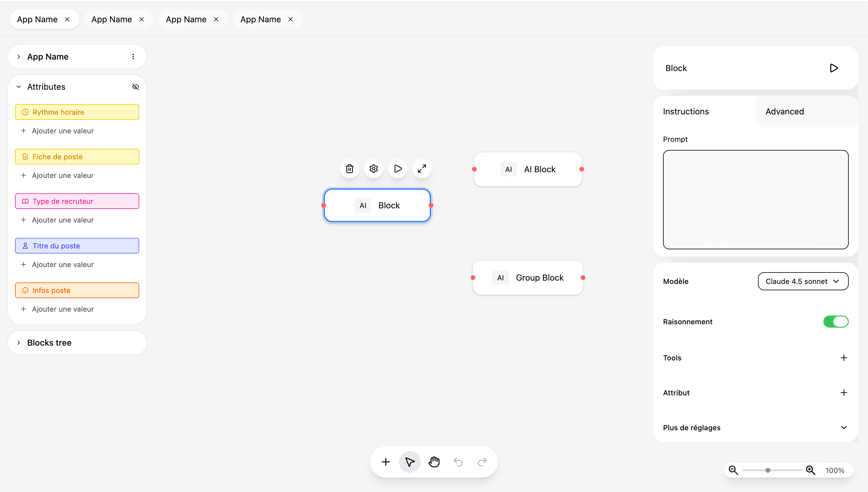This screenshot has height=492, width=868.
Task: Add a value under Fiche de poste
Action: pos(58,175)
